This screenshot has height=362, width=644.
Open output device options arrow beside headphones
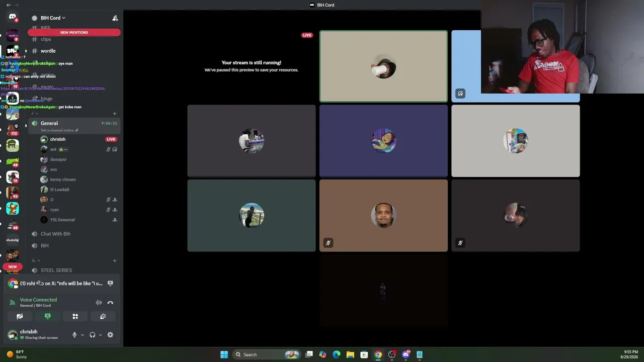pyautogui.click(x=100, y=335)
